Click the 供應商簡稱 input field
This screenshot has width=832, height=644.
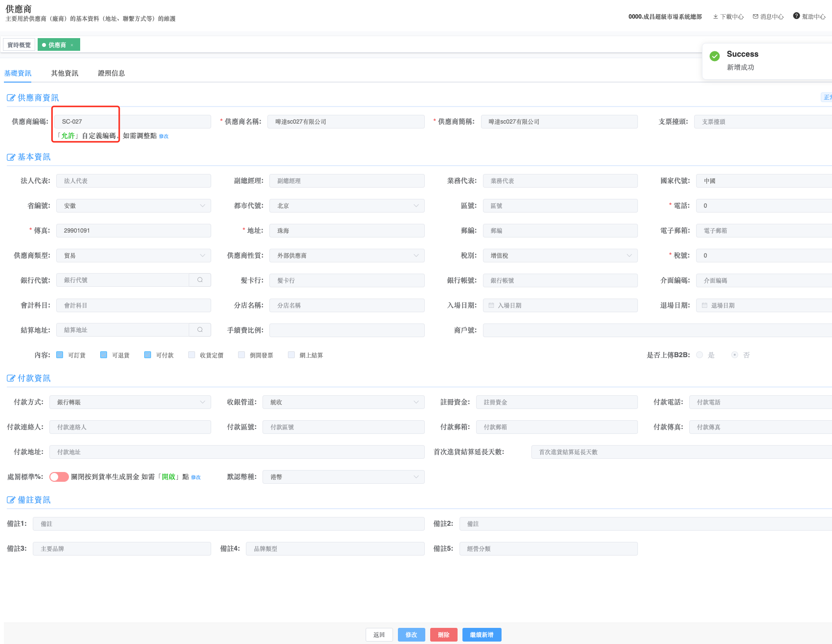tap(559, 122)
